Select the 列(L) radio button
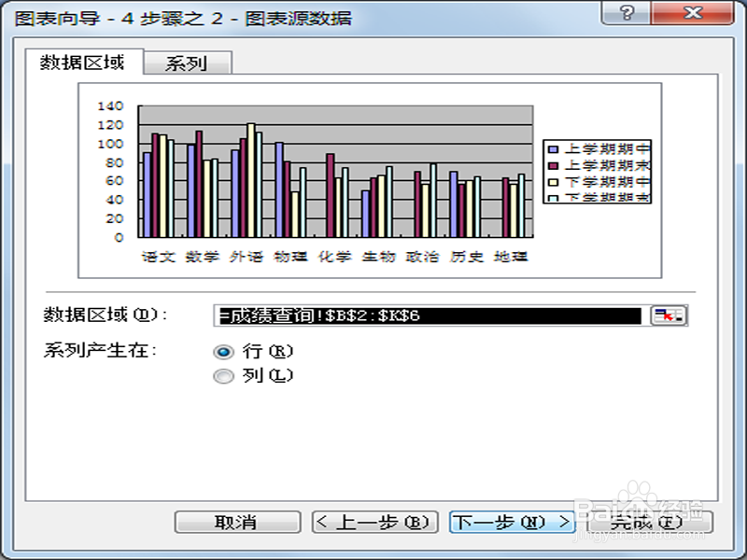Image resolution: width=747 pixels, height=560 pixels. point(223,375)
